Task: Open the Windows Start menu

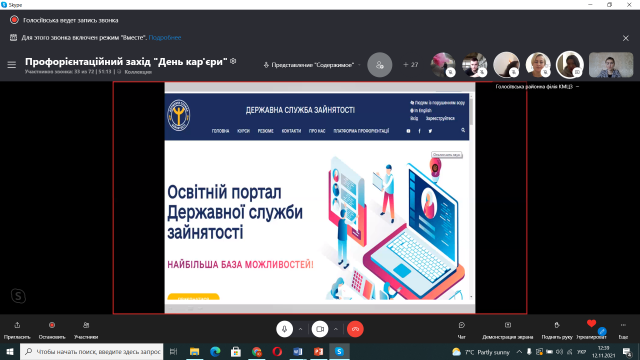Action: 10,351
